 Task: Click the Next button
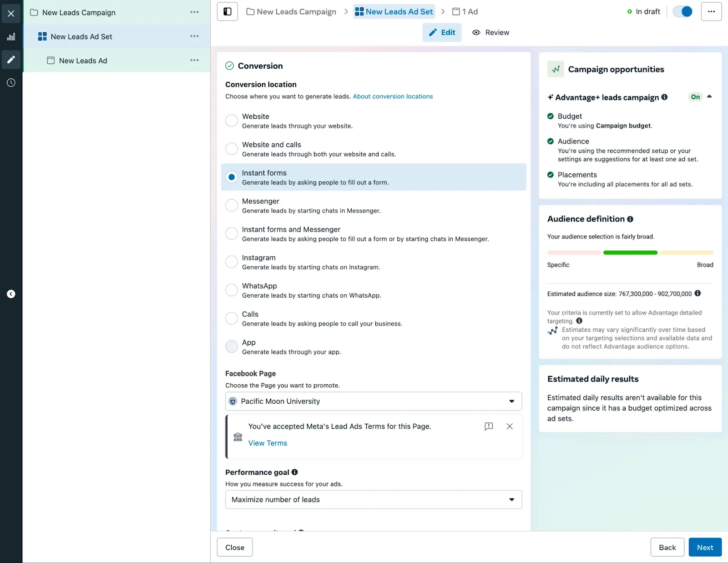pos(705,548)
